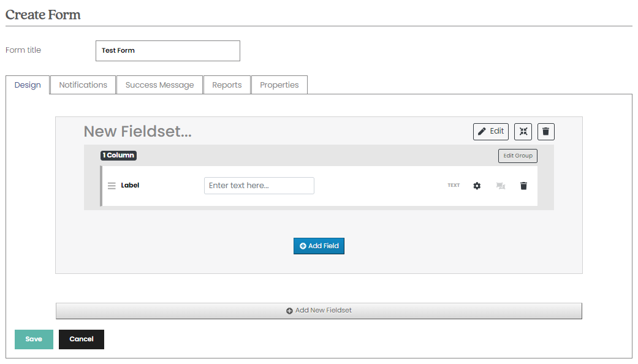Cancel form creation
The height and width of the screenshot is (364, 638).
point(82,339)
